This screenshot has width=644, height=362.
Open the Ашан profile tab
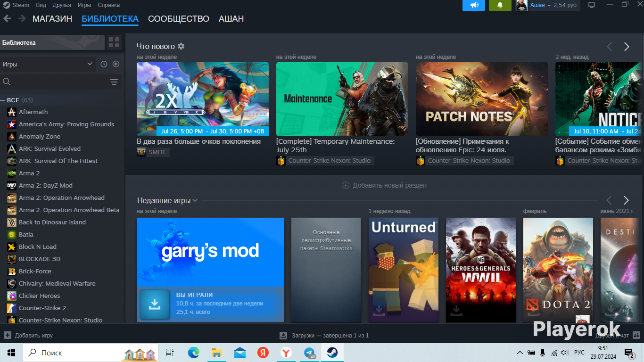coord(231,19)
